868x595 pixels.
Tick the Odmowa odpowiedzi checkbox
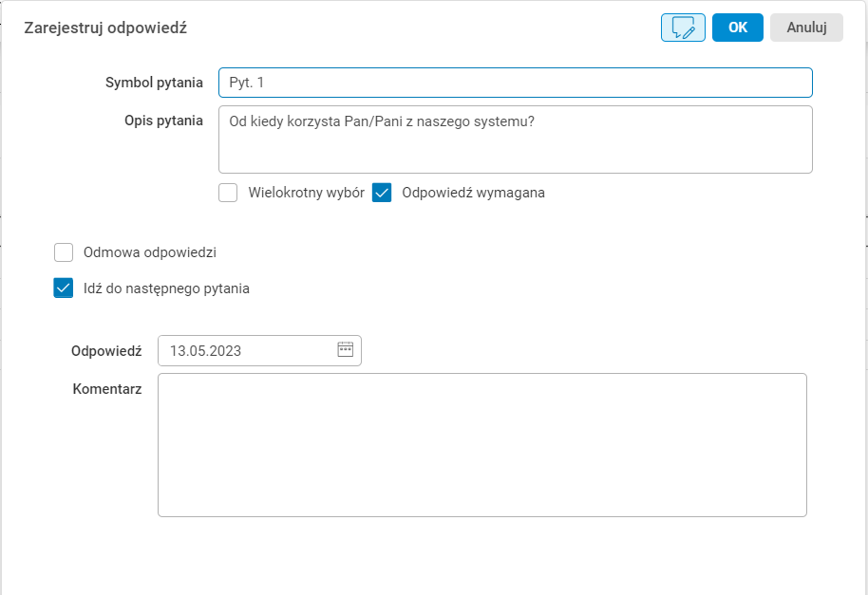pyautogui.click(x=64, y=252)
